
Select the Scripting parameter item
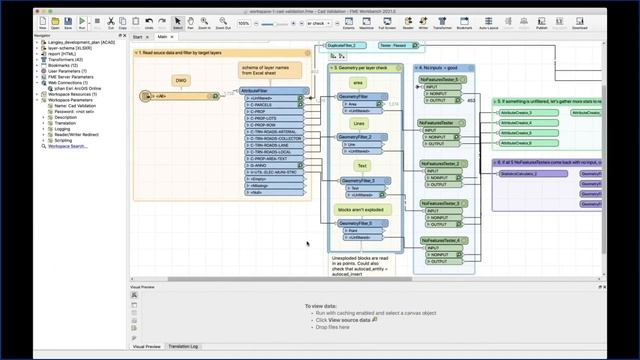[x=63, y=140]
